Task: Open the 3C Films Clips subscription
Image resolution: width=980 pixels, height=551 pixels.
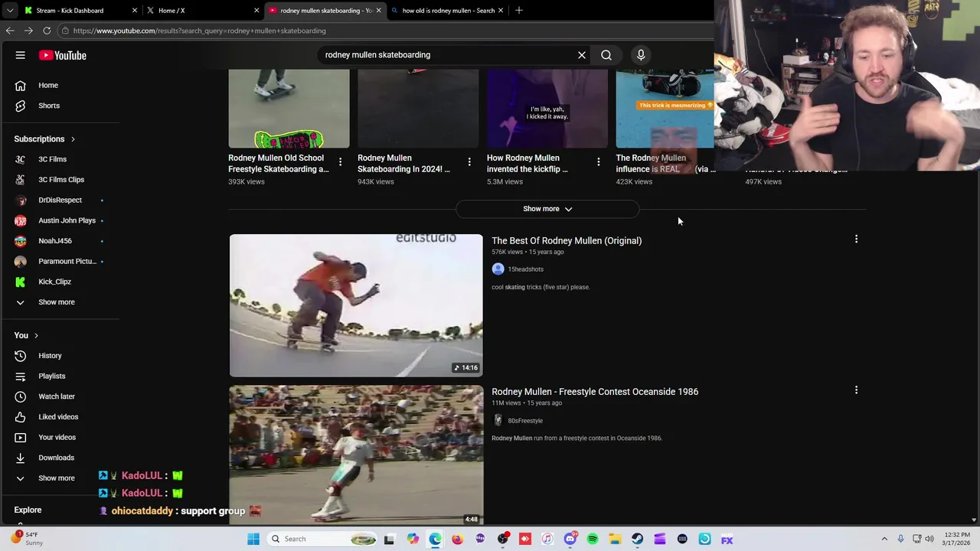Action: coord(60,180)
